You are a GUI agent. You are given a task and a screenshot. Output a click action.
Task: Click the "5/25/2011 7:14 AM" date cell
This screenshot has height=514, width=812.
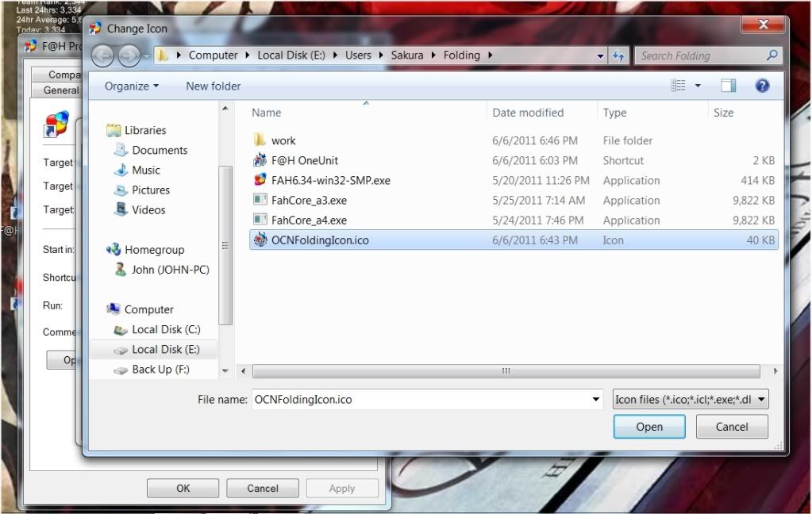tap(539, 201)
